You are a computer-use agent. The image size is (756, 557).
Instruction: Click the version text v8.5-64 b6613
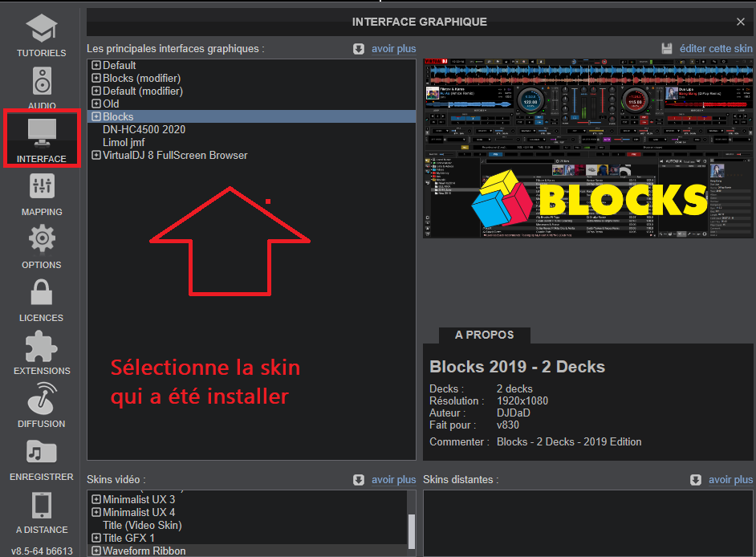[42, 551]
